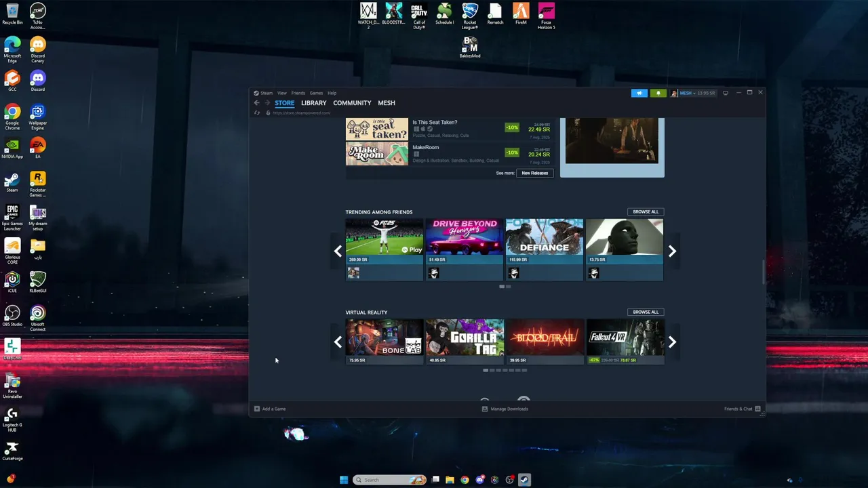This screenshot has height=488, width=868.
Task: Open the Bonelab VR game card
Action: [x=384, y=342]
